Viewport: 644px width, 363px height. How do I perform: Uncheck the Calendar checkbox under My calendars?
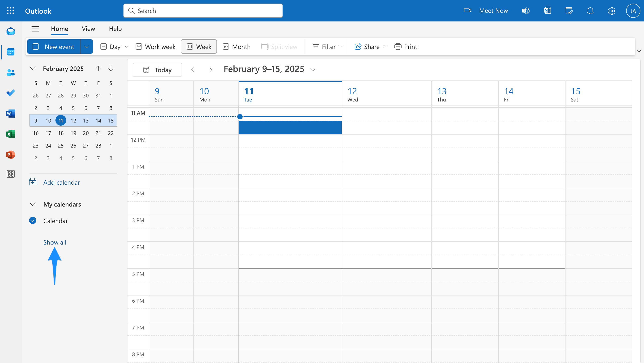click(33, 221)
